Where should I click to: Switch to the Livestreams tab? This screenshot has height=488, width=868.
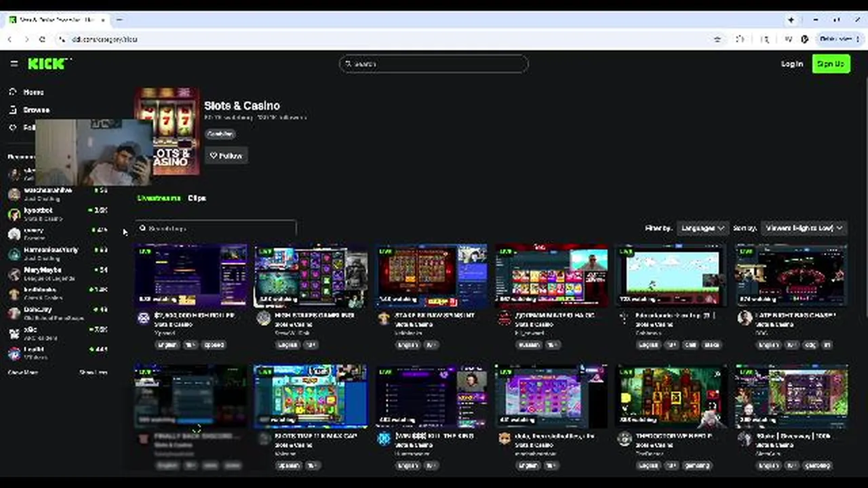point(159,198)
